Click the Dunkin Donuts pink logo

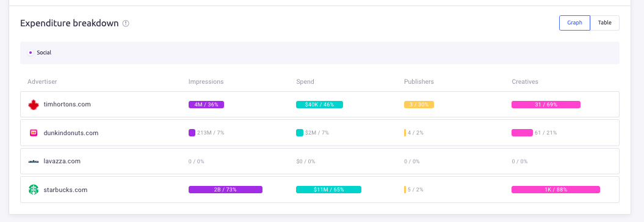(33, 133)
